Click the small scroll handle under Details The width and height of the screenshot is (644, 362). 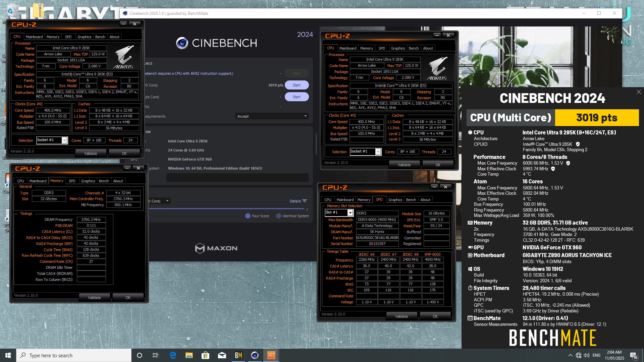[307, 209]
